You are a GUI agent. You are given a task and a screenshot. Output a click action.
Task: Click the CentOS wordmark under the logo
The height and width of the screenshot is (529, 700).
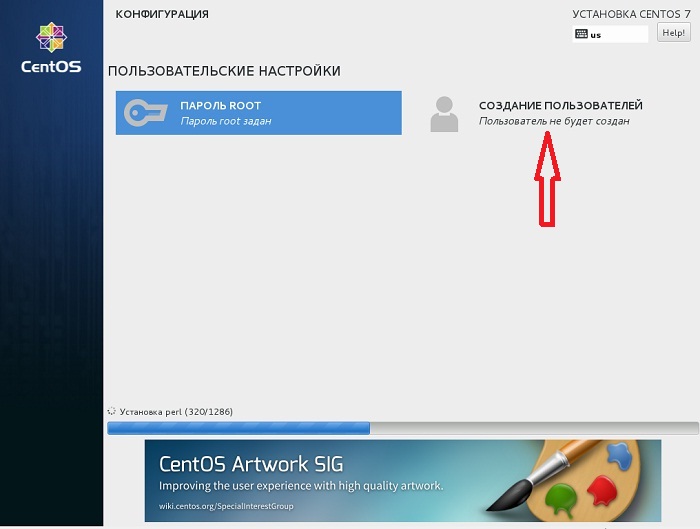51,67
